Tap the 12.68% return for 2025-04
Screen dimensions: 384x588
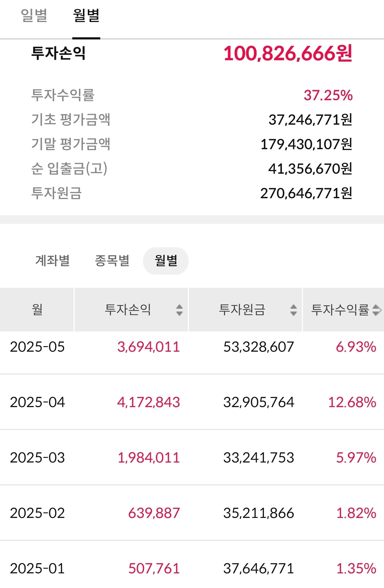click(x=352, y=402)
